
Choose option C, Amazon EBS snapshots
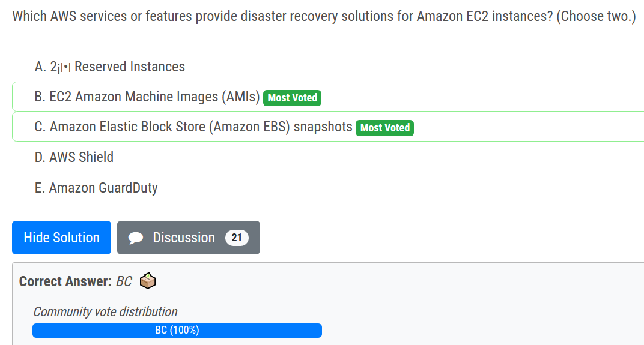pyautogui.click(x=193, y=127)
